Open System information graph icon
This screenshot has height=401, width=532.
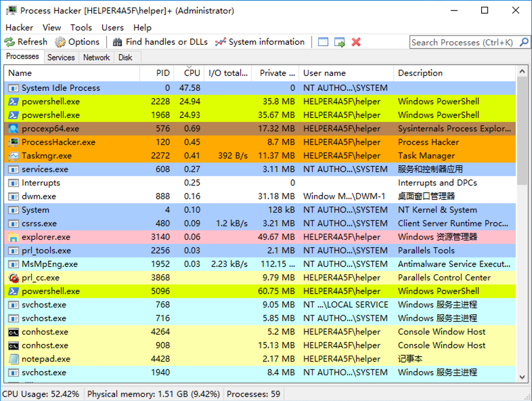click(220, 42)
